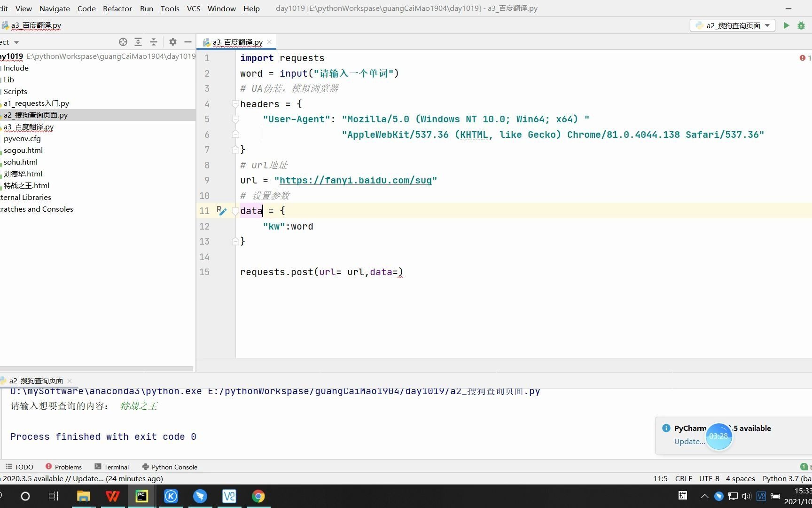Click the 4 spaces indent setting
The image size is (812, 508).
740,478
